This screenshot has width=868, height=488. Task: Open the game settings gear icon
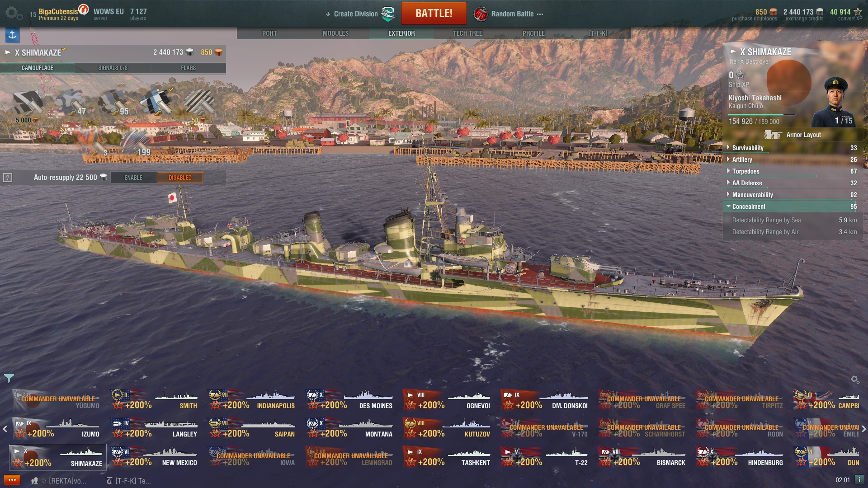(x=13, y=13)
